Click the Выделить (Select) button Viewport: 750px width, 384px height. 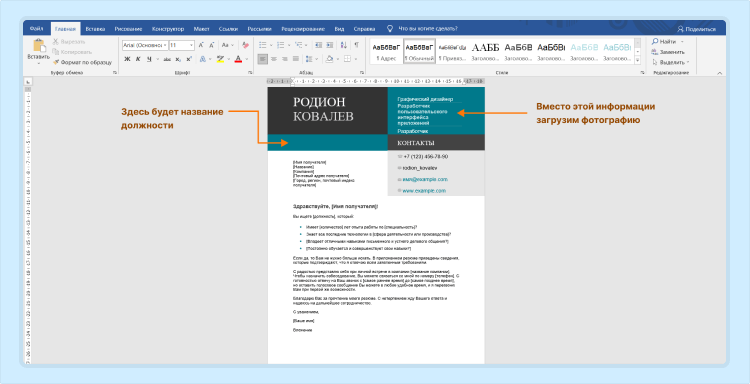coord(671,62)
